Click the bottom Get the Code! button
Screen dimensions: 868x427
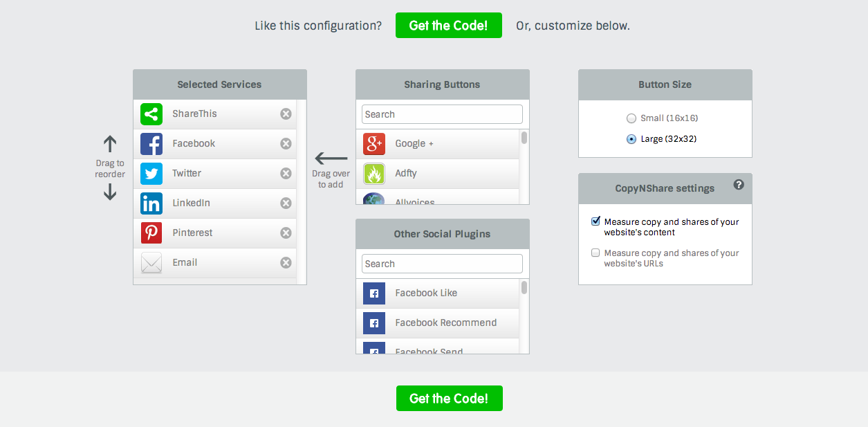pos(449,399)
